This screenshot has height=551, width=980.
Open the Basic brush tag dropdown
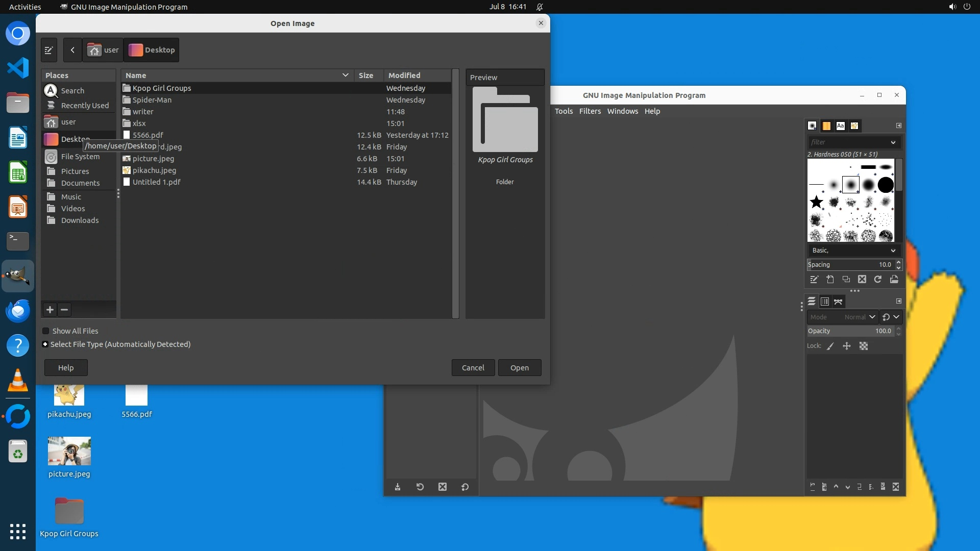point(852,251)
